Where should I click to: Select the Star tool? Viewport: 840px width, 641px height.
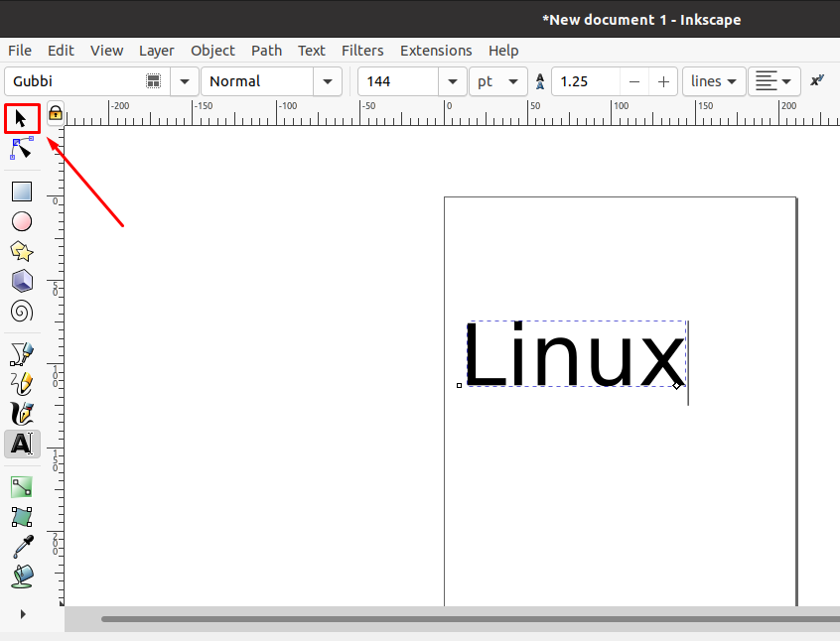coord(21,251)
